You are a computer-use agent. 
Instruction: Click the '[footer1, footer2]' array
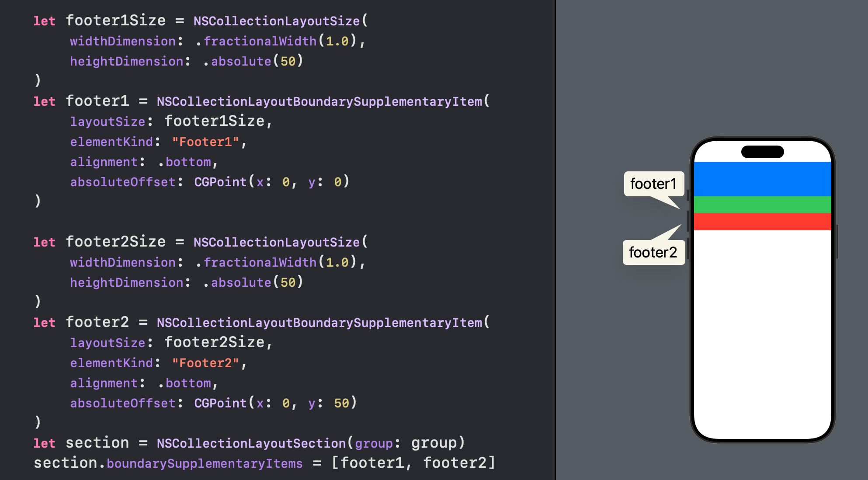pyautogui.click(x=413, y=463)
